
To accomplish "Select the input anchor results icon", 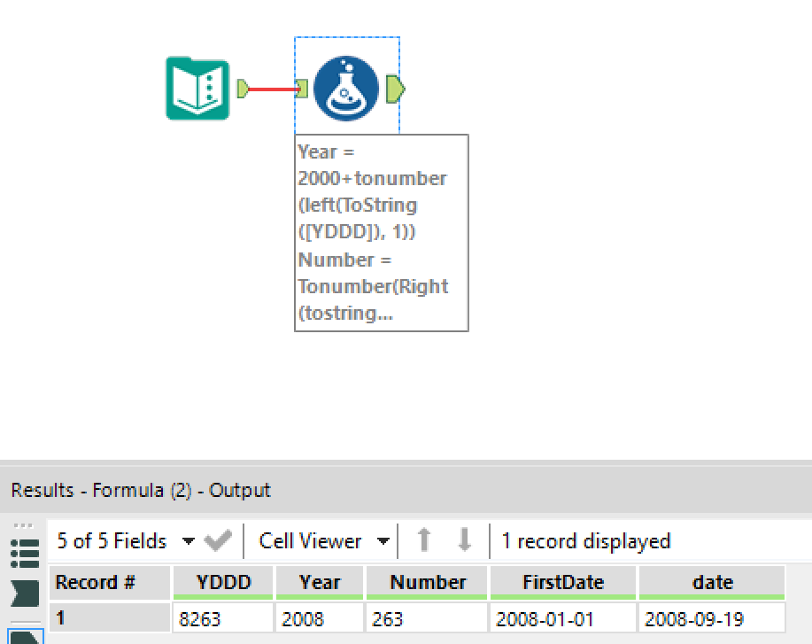I will (x=24, y=593).
